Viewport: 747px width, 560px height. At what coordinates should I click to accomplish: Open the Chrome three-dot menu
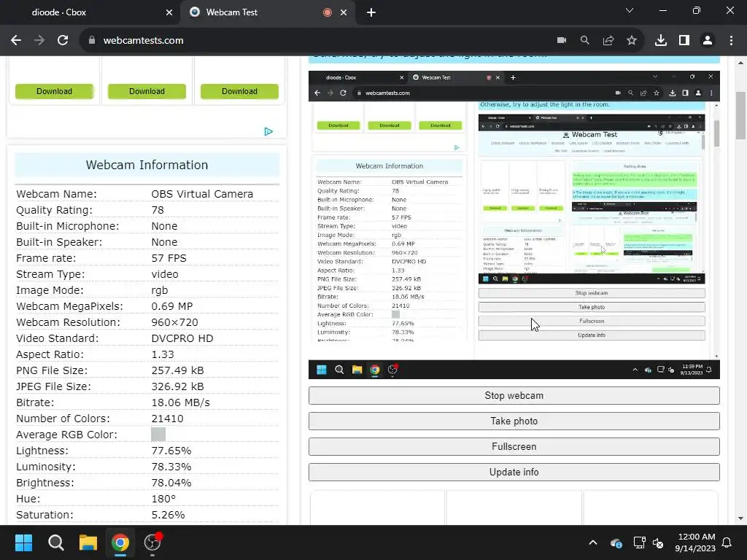coord(731,41)
